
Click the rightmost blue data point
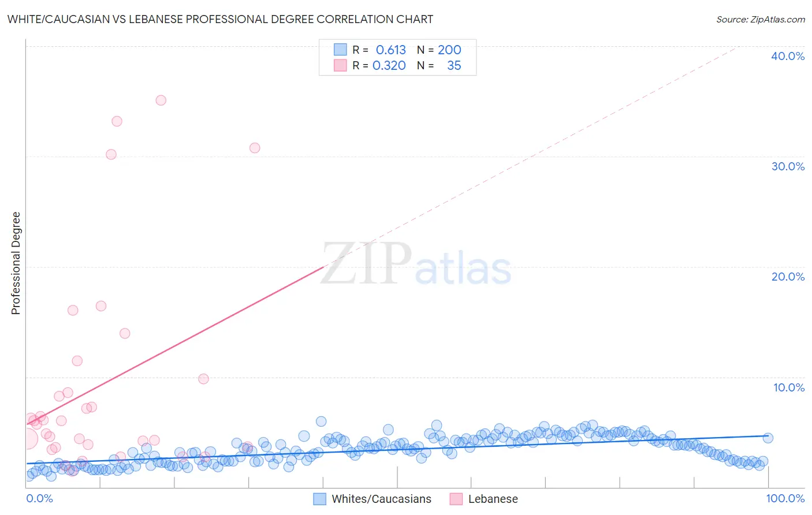pos(768,438)
